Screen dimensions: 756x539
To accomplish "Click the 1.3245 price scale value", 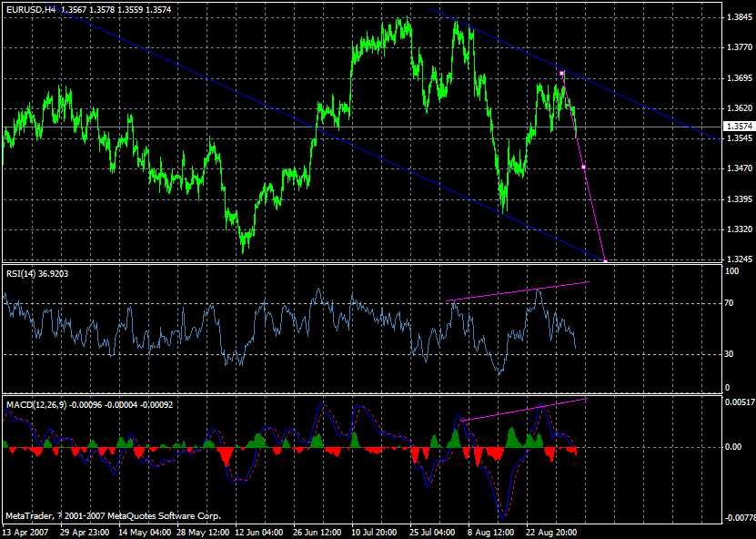I will (x=739, y=259).
